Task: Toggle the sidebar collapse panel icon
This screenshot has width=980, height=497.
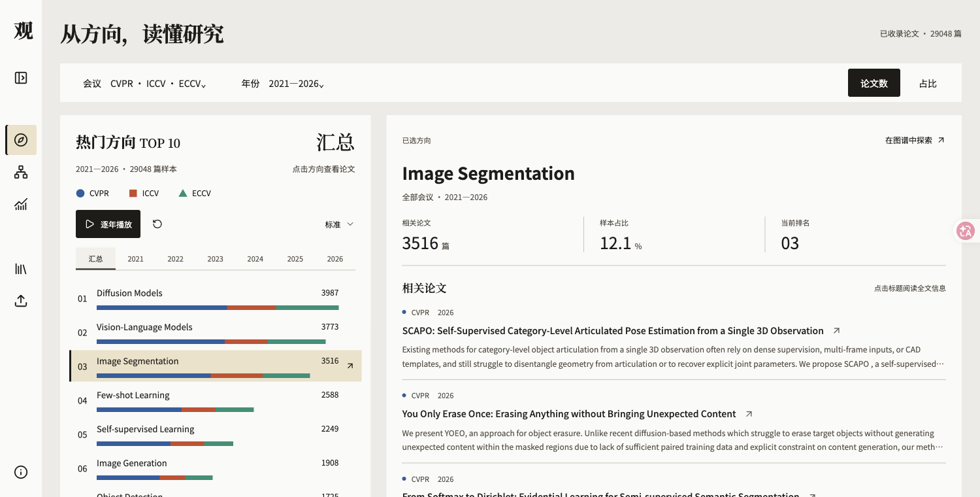Action: tap(21, 78)
